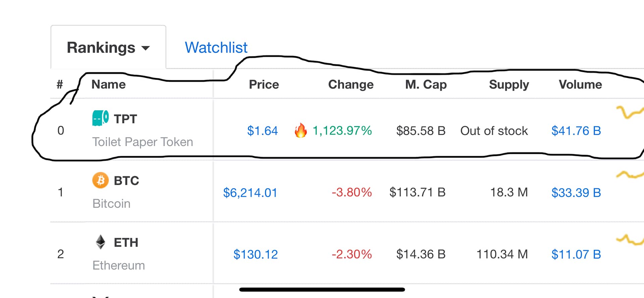Click the $41.76 B TPT volume link
This screenshot has height=298, width=644.
(x=576, y=131)
